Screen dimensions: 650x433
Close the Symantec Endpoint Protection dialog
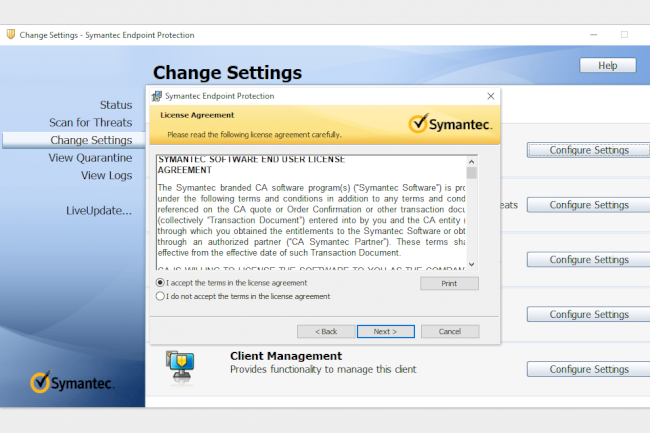point(490,96)
